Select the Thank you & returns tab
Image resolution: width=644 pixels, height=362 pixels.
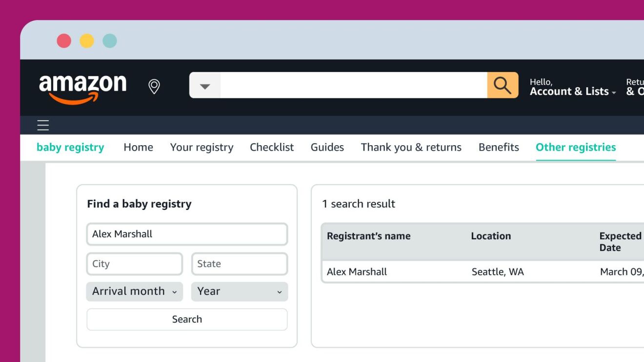click(411, 147)
